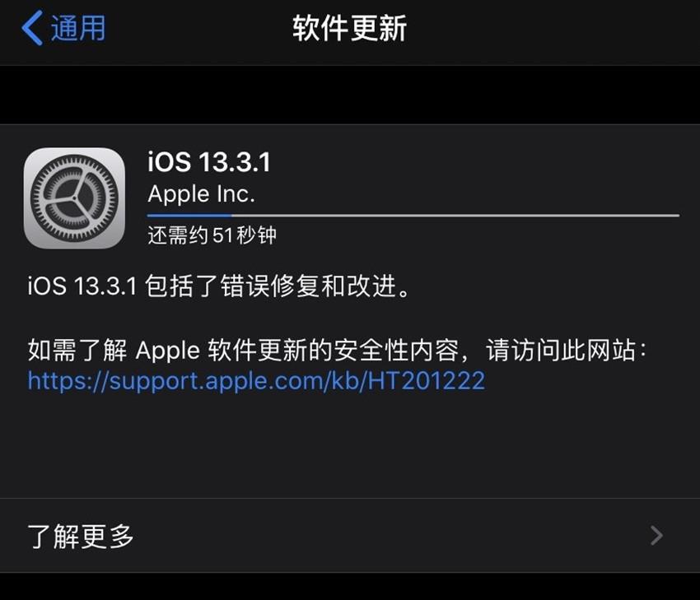Open the 了解更多 row

[x=350, y=535]
